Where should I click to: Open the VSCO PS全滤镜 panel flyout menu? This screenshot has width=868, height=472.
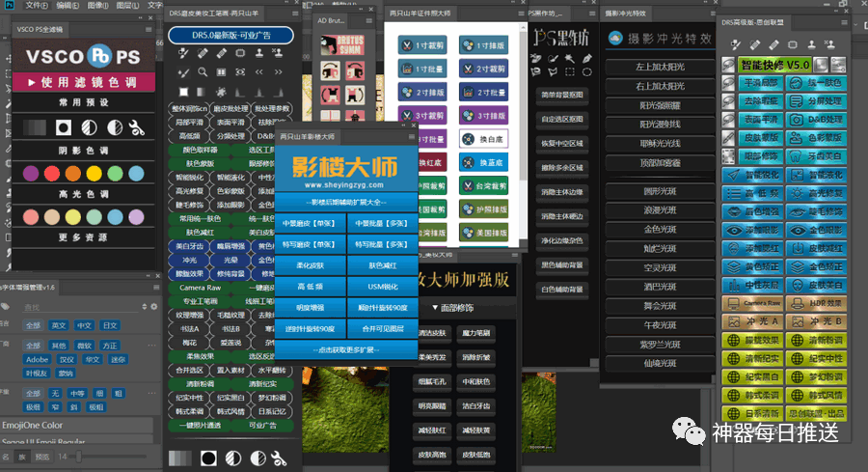(x=149, y=29)
